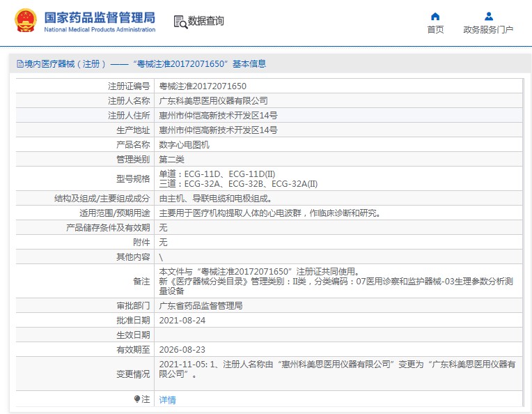This screenshot has width=532, height=414.
Task: Open 政务服务门户 from the top navigation
Action: (488, 30)
